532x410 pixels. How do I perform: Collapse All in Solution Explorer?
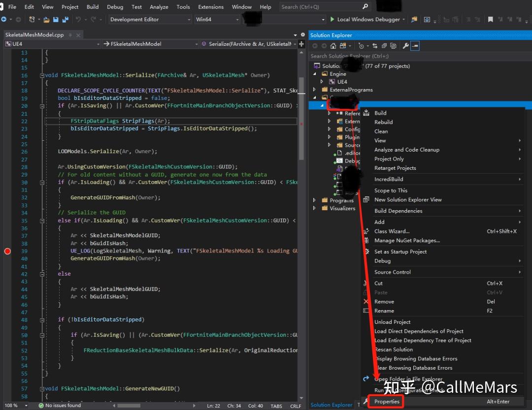tap(384, 46)
